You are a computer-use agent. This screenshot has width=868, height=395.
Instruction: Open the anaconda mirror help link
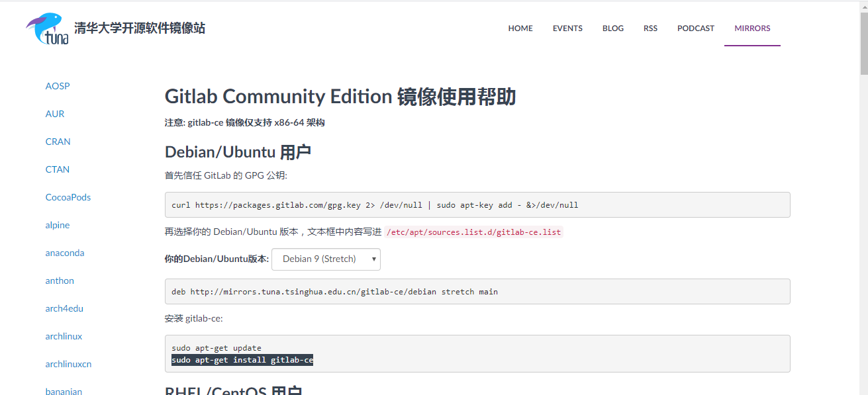tap(65, 253)
